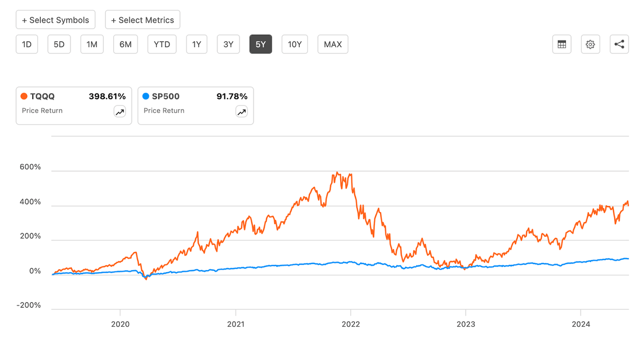
Task: Switch to 1M time range
Action: click(x=92, y=44)
